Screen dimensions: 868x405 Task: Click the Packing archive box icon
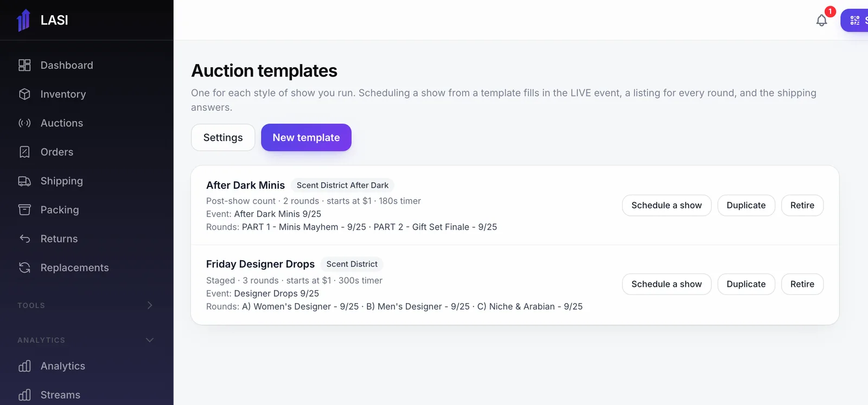[x=24, y=210]
